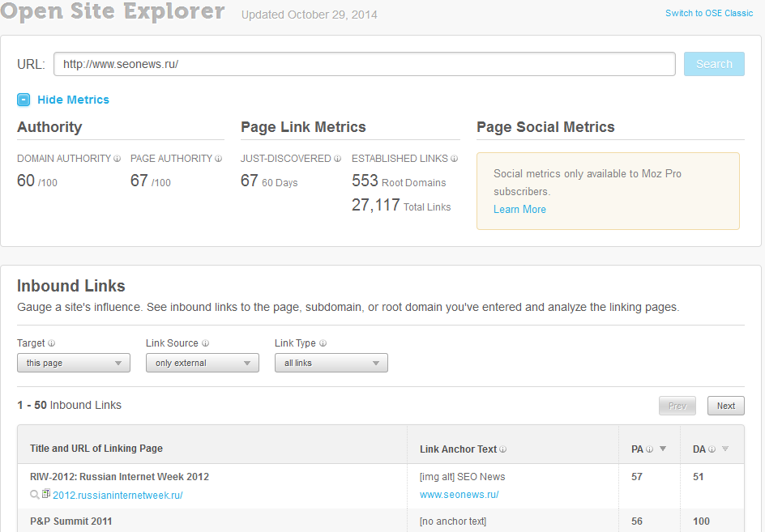This screenshot has width=765, height=532.
Task: Click magnifier icon beside 2012.russianinternetweek.ru
Action: pyautogui.click(x=35, y=495)
